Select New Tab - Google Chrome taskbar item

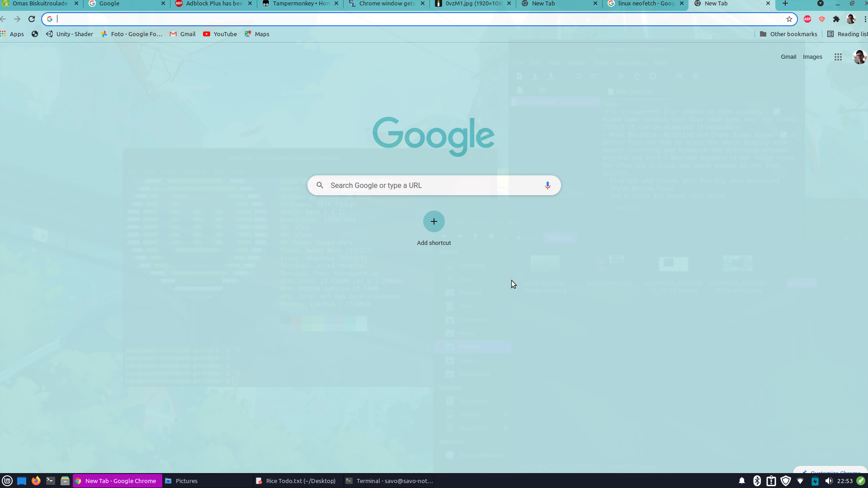coord(117,481)
